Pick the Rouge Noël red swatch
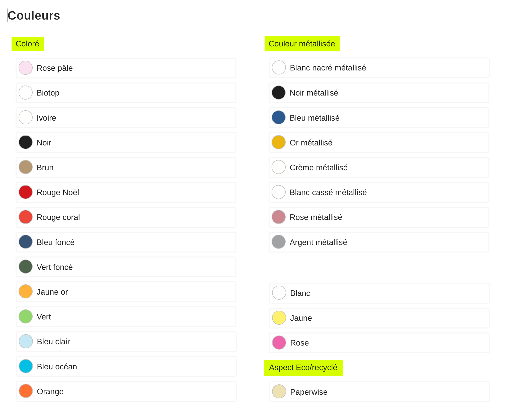 [x=26, y=192]
